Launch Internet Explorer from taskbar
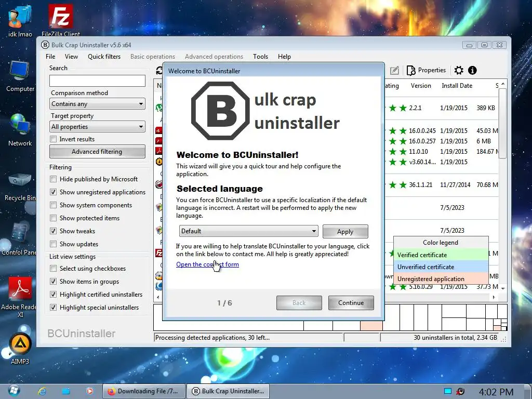Viewport: 532px width, 399px height. [42, 391]
